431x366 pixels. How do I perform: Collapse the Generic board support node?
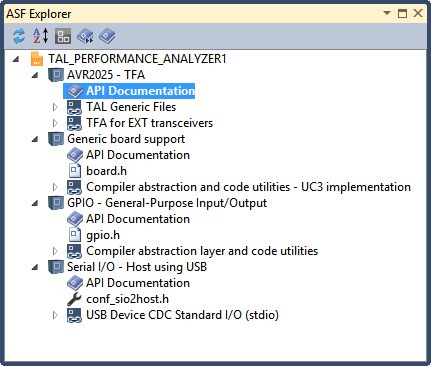(x=35, y=139)
